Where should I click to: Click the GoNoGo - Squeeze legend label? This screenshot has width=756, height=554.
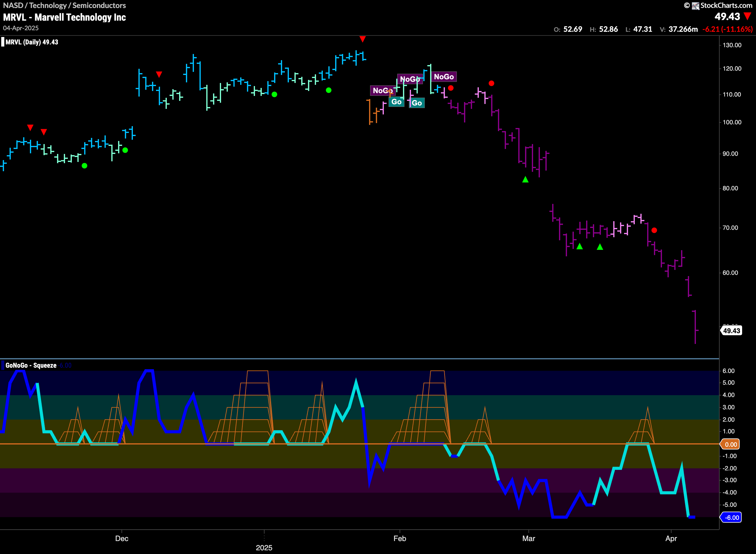click(31, 366)
